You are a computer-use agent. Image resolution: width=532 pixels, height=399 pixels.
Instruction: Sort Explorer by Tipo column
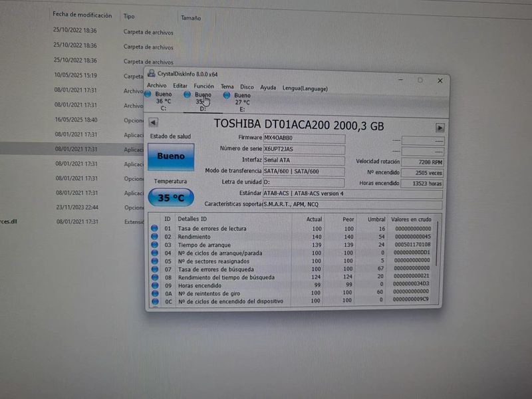(x=129, y=16)
